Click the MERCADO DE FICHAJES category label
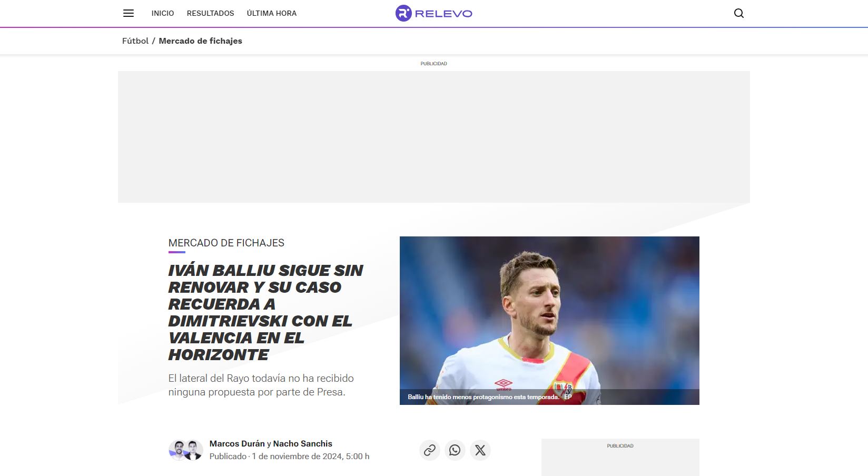 [x=226, y=243]
